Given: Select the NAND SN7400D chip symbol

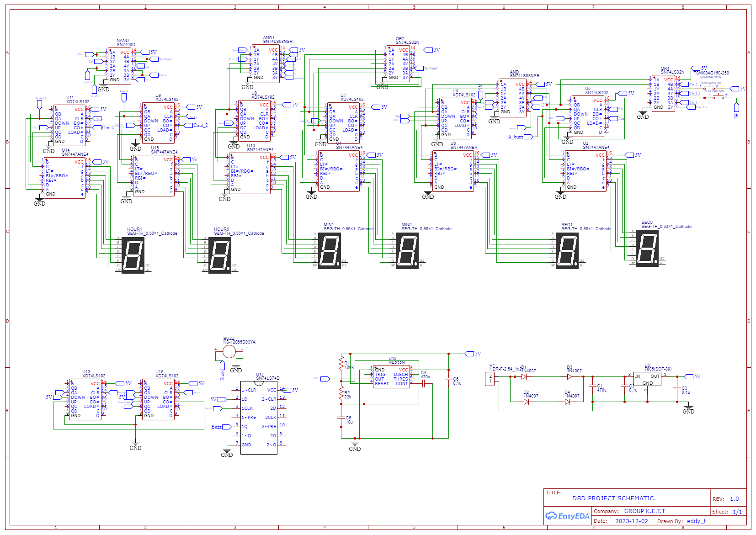Looking at the screenshot, I should 119,66.
